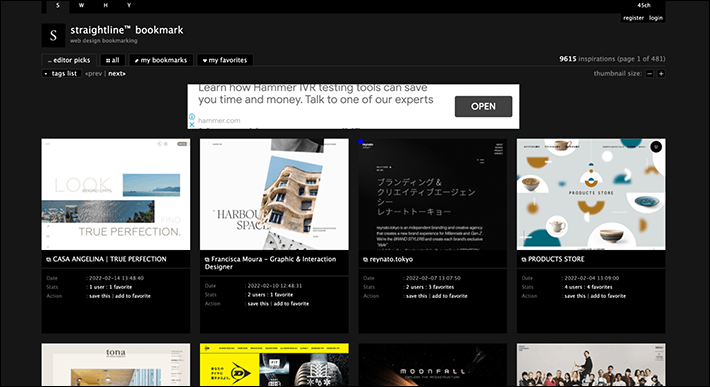Open my favorites

pyautogui.click(x=225, y=60)
